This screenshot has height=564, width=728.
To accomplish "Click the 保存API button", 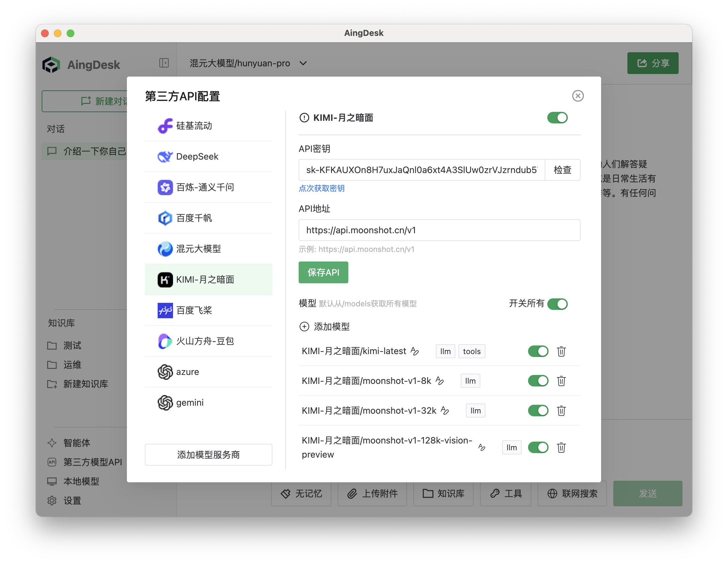I will point(323,272).
